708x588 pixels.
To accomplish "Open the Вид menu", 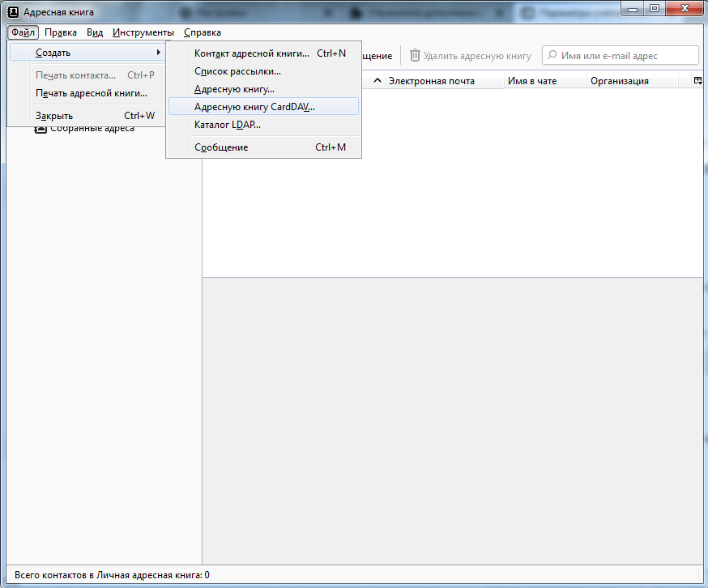I will coord(95,32).
